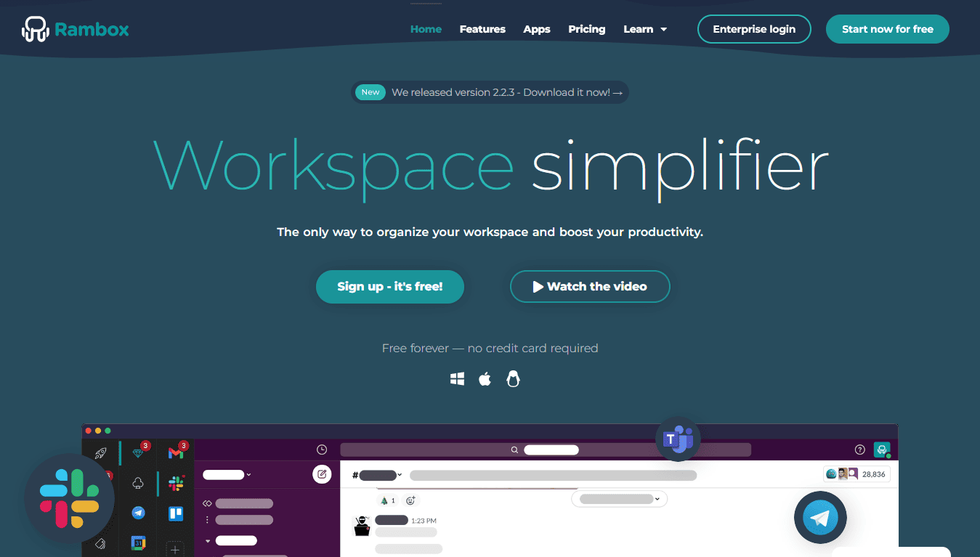This screenshot has width=980, height=557.
Task: Click the Christmas tree reaction
Action: (x=388, y=500)
